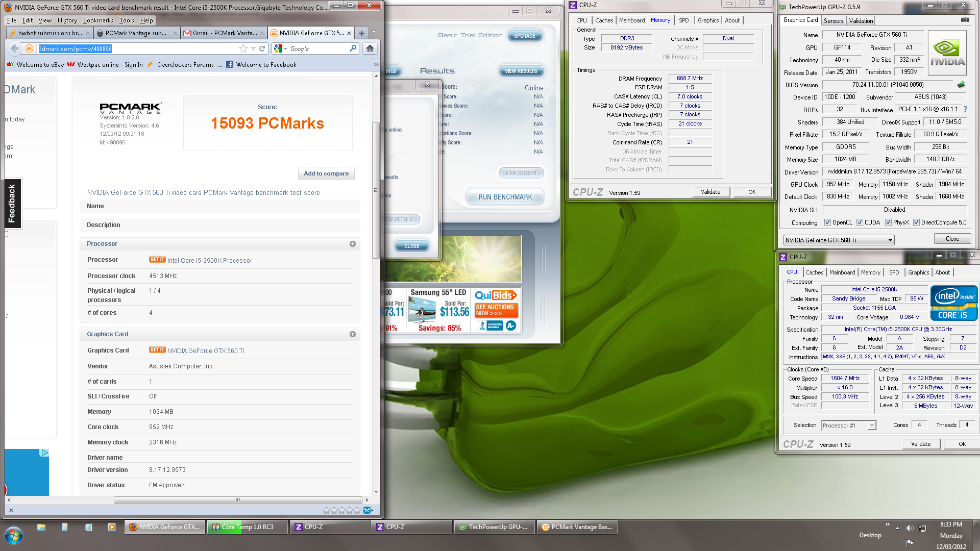Open the Bookmarks menu
Image resolution: width=980 pixels, height=551 pixels.
[98, 20]
